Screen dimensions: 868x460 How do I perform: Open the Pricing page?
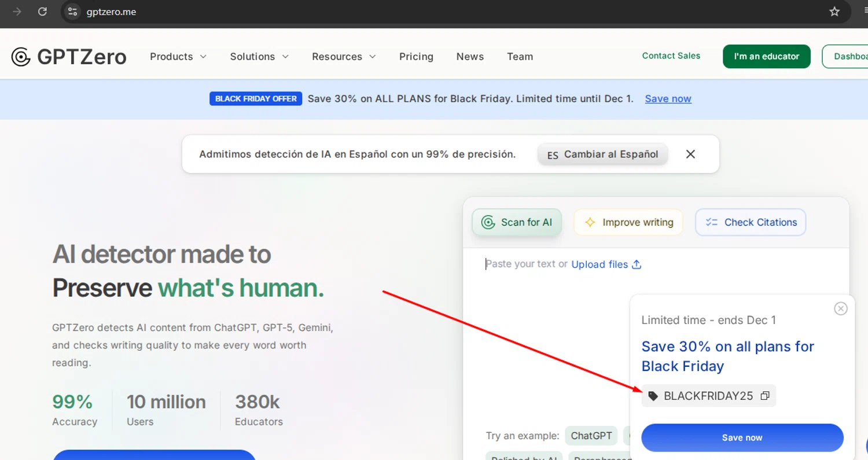(x=416, y=57)
